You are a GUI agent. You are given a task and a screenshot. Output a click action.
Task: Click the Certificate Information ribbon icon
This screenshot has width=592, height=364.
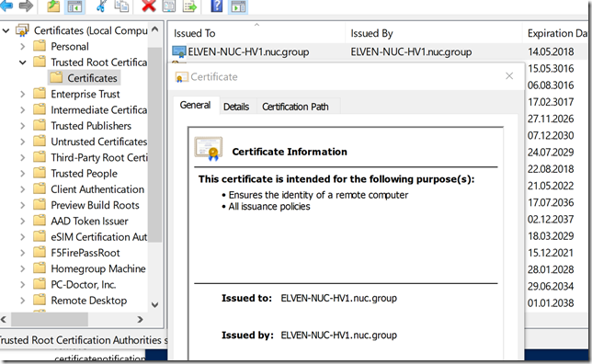point(209,149)
